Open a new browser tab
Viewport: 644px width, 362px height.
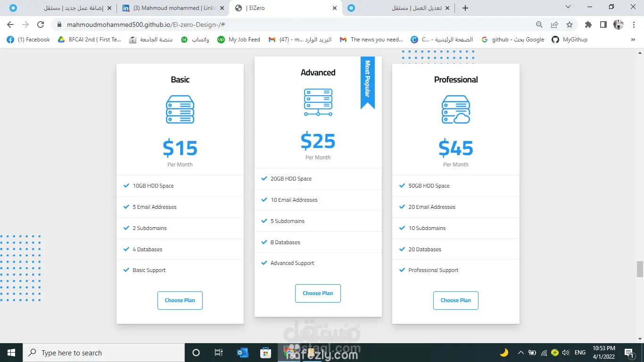click(465, 8)
